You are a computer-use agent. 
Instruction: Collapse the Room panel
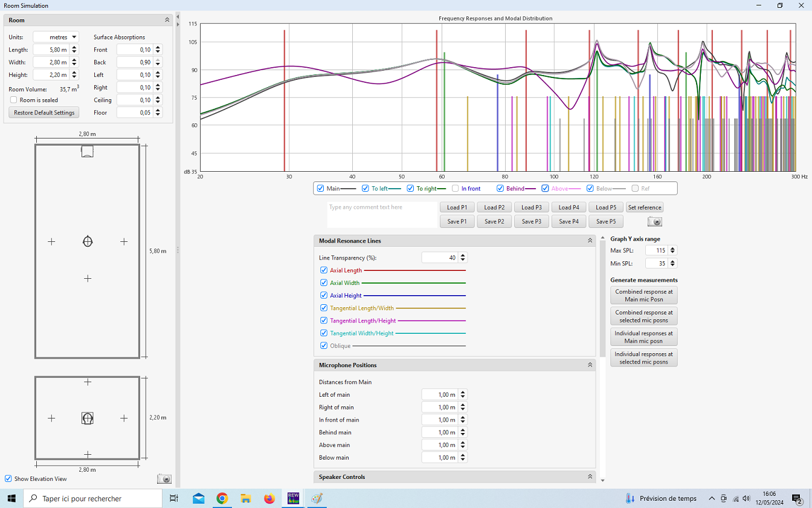167,20
